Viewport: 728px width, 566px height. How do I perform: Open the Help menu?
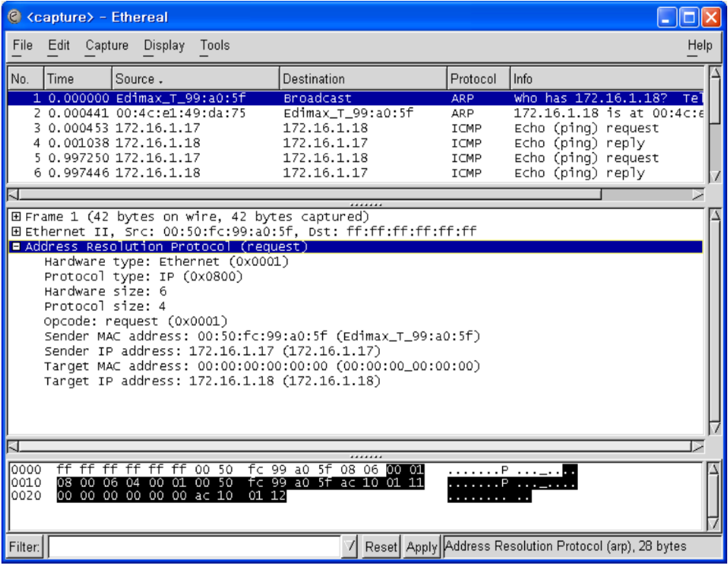point(700,46)
